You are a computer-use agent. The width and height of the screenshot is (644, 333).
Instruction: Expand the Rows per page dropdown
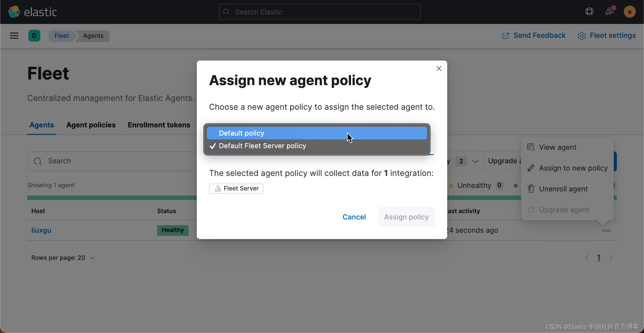pyautogui.click(x=63, y=258)
